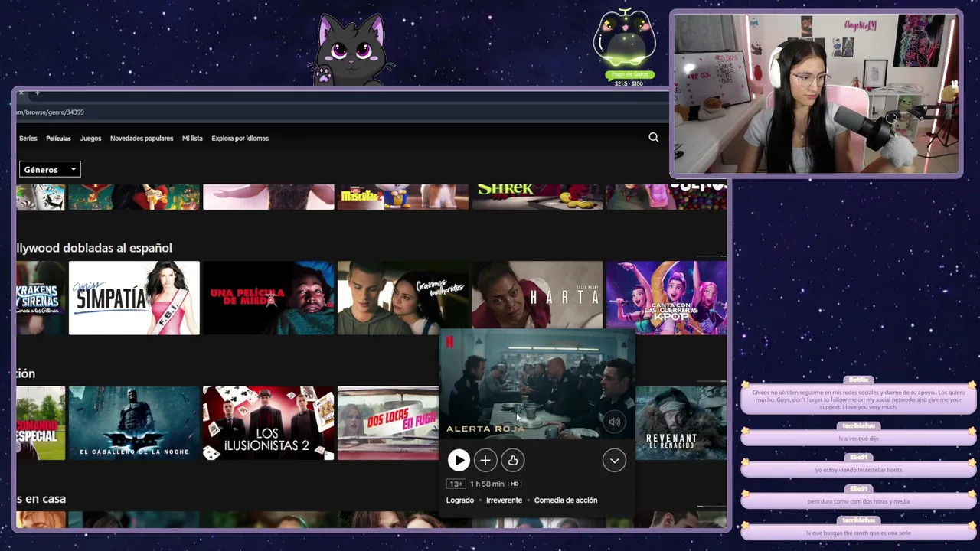Screen dimensions: 980x551
Task: Open the Harta movie thumbnail
Action: click(537, 295)
